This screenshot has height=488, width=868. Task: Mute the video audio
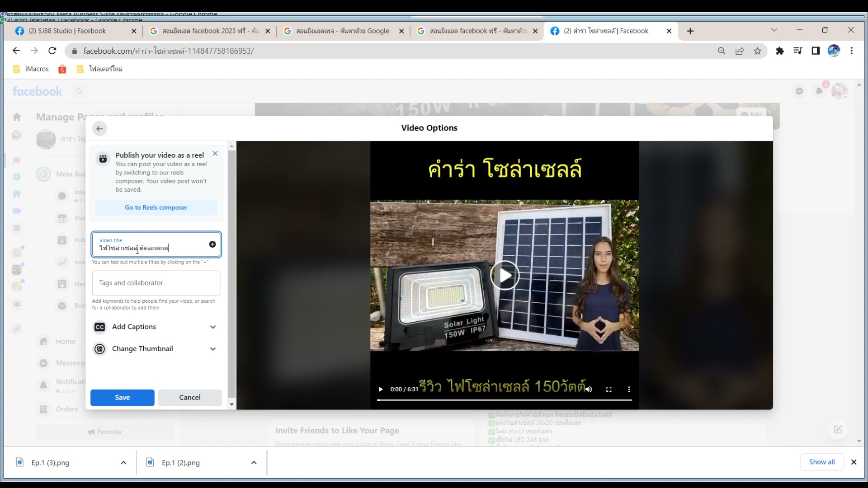coord(589,389)
